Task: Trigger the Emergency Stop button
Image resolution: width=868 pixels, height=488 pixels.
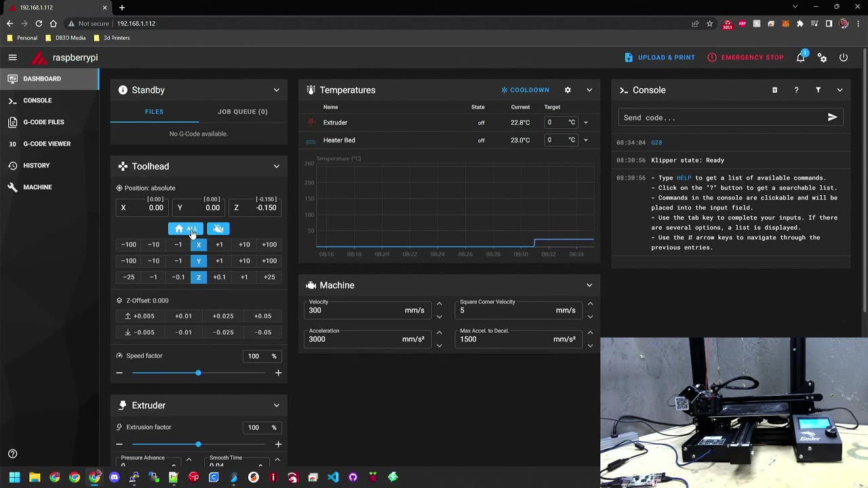Action: (745, 58)
